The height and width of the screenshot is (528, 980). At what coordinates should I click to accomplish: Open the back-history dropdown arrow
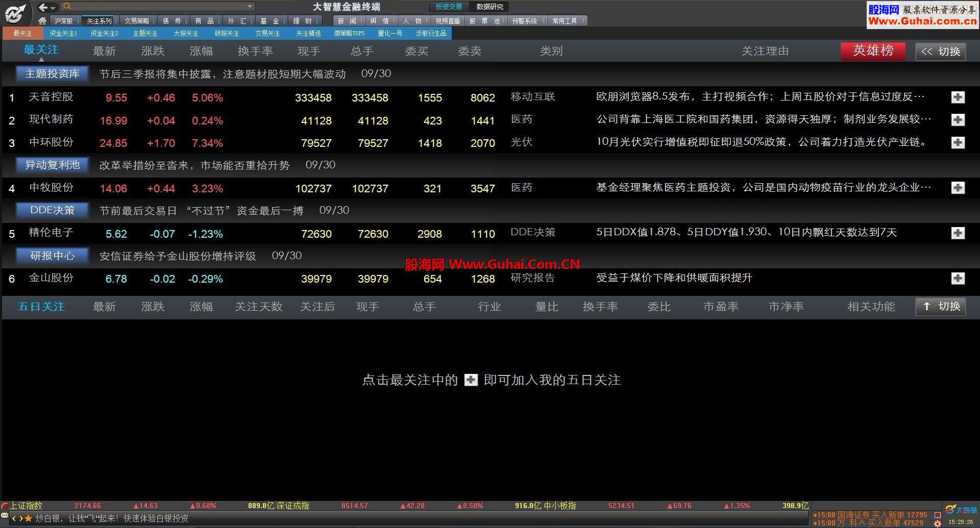coord(53,8)
